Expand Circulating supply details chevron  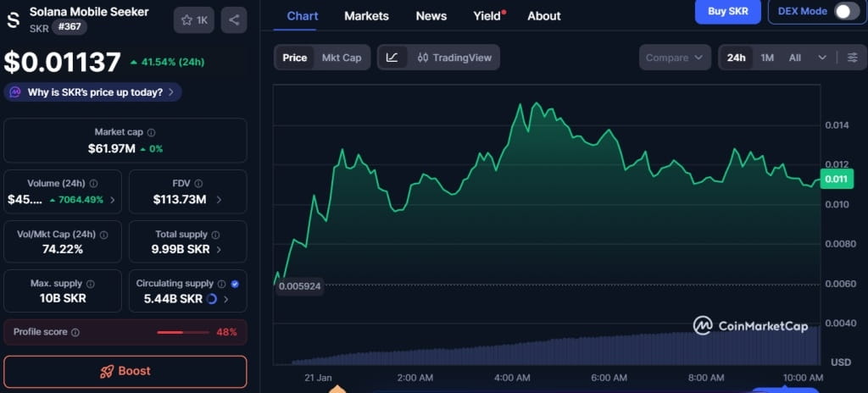click(225, 300)
